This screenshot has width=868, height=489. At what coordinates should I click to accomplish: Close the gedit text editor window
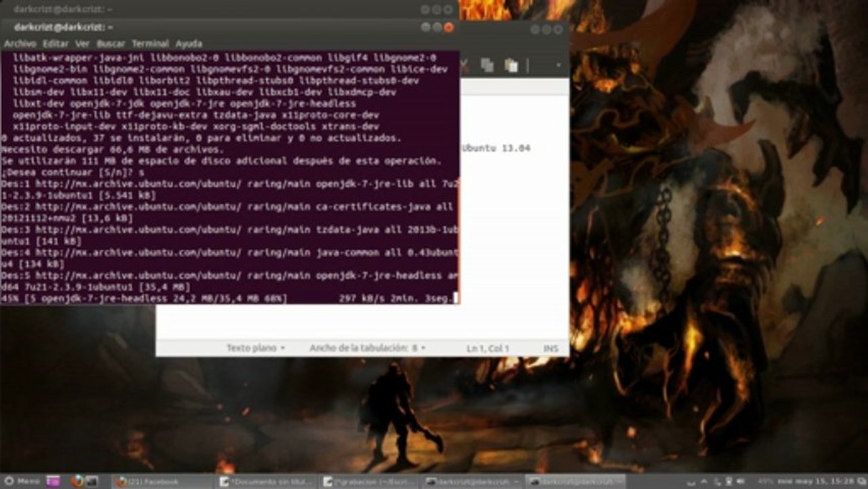click(x=558, y=30)
